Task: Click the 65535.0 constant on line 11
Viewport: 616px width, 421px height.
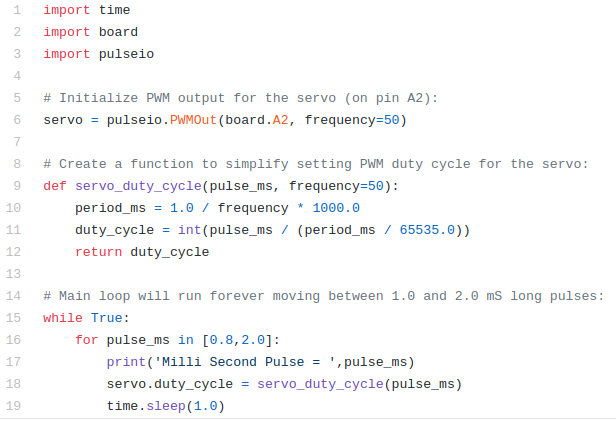Action: tap(427, 230)
